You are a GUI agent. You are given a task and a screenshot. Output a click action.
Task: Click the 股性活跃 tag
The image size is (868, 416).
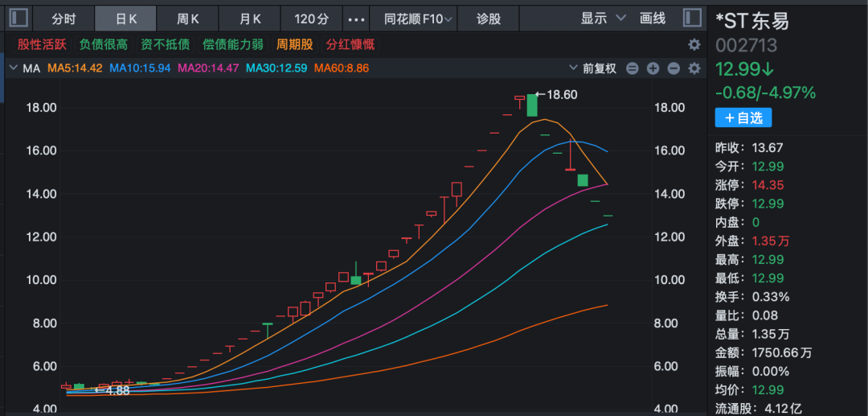(x=40, y=45)
